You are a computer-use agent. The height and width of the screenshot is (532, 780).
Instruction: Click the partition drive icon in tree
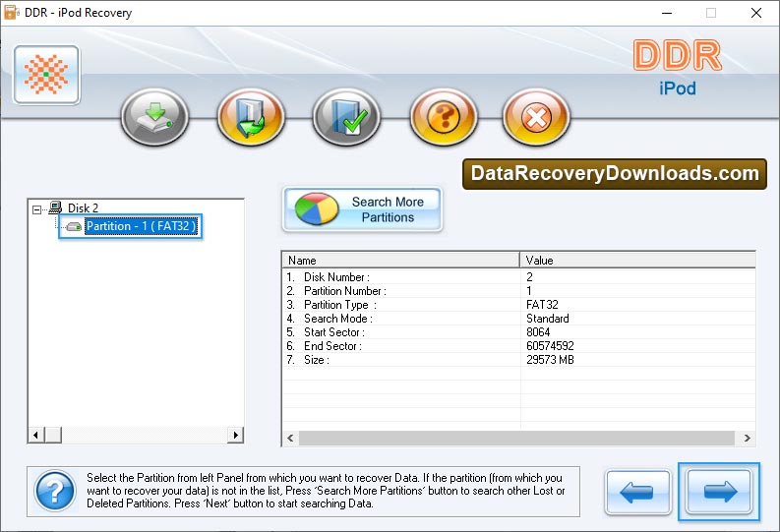[74, 227]
